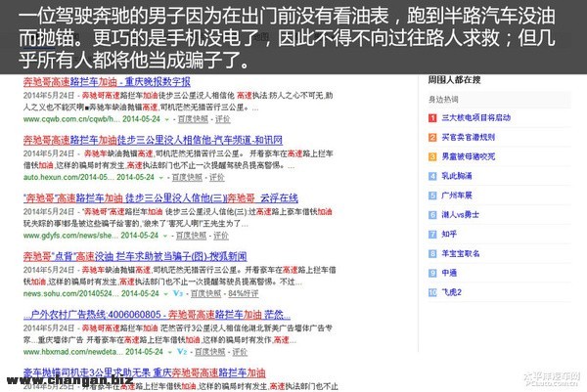This screenshot has width=587, height=392.
Task: Expand the dropdown arrow after news.sohu.com date
Action: point(166,294)
